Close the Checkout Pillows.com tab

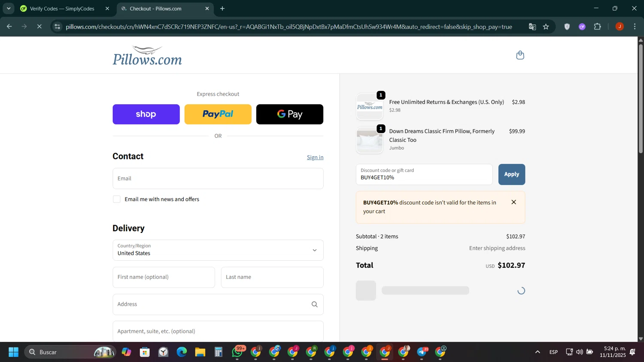pos(207,9)
